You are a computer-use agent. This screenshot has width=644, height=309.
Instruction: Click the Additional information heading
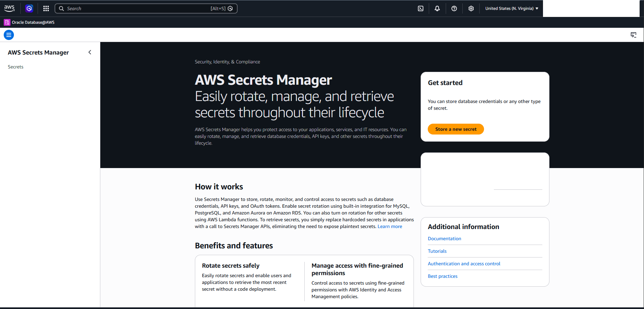coord(463,227)
